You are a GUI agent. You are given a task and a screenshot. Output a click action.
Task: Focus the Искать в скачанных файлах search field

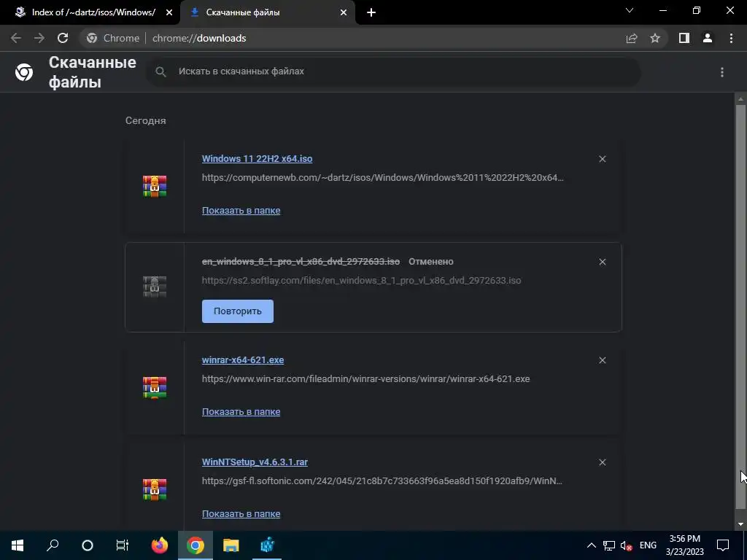pos(393,72)
